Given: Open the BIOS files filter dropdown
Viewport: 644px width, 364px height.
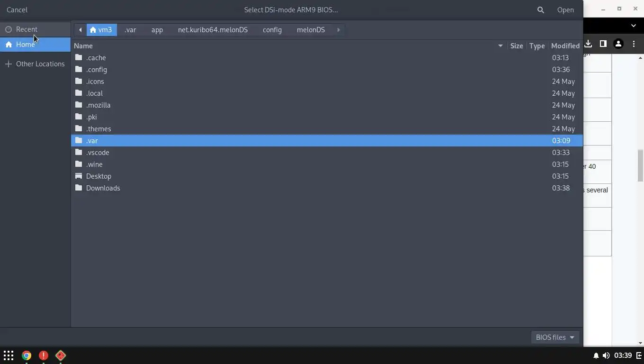Looking at the screenshot, I should (x=555, y=337).
